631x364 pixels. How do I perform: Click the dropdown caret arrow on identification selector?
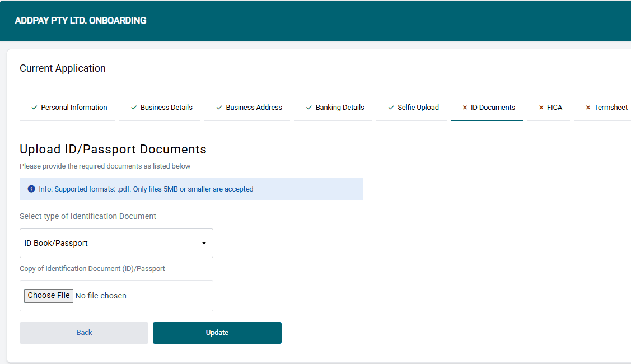[x=204, y=243]
